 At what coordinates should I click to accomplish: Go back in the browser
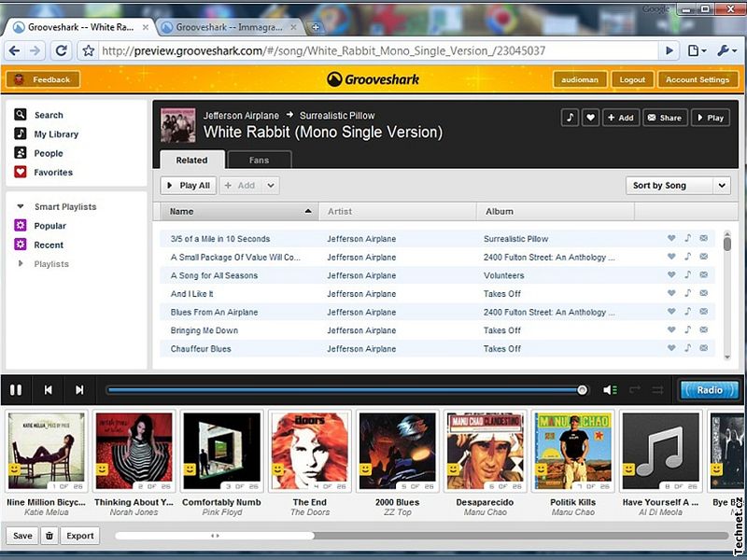[x=14, y=50]
